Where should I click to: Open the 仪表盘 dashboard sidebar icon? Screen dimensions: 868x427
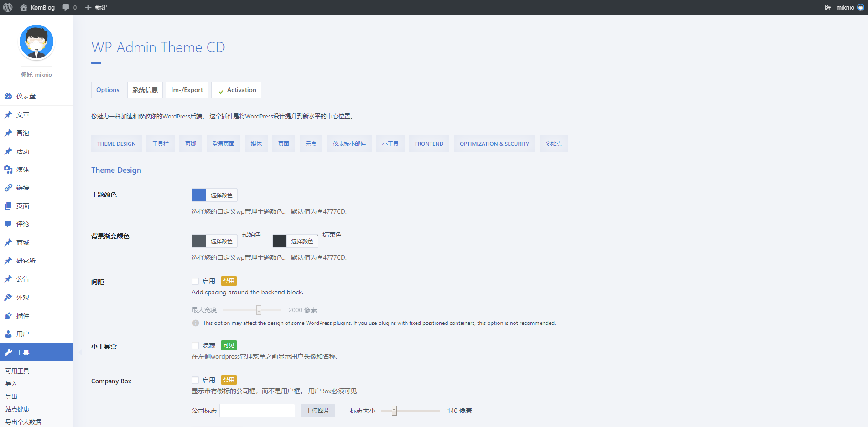[9, 96]
